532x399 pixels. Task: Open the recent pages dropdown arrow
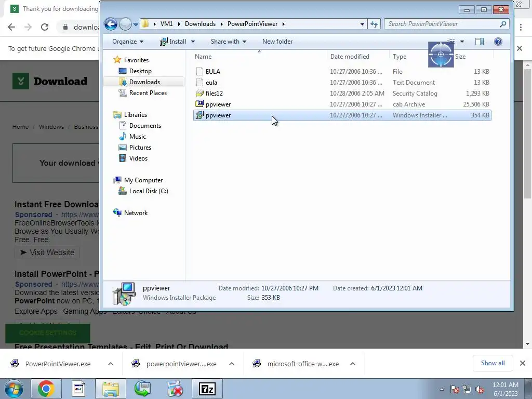tap(136, 24)
